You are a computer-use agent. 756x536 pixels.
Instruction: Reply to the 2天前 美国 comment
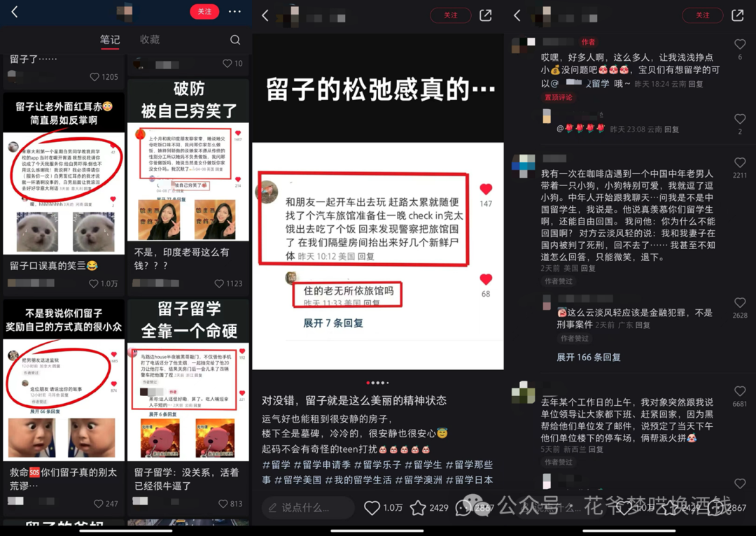tap(588, 269)
